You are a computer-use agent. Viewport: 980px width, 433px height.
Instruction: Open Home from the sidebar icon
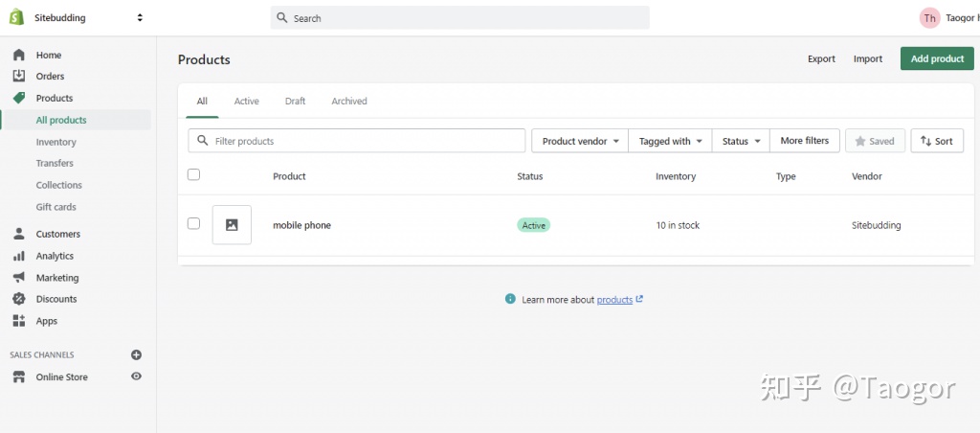(19, 56)
